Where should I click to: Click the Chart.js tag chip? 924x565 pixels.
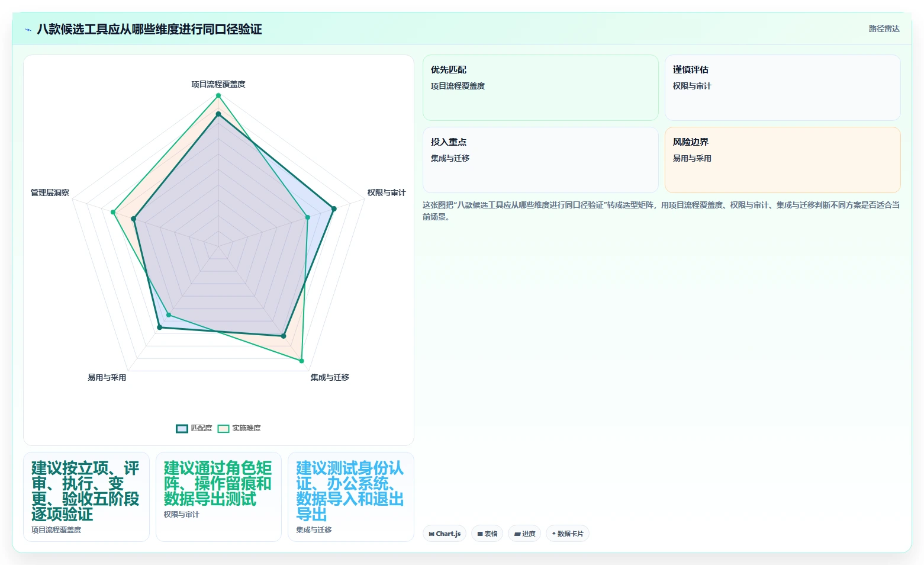[445, 534]
